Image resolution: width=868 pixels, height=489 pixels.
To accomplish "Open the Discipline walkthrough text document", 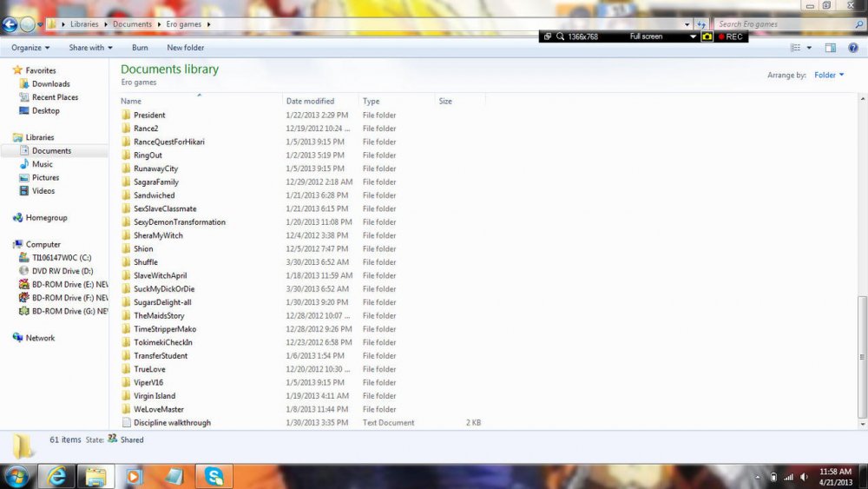I will click(x=172, y=423).
